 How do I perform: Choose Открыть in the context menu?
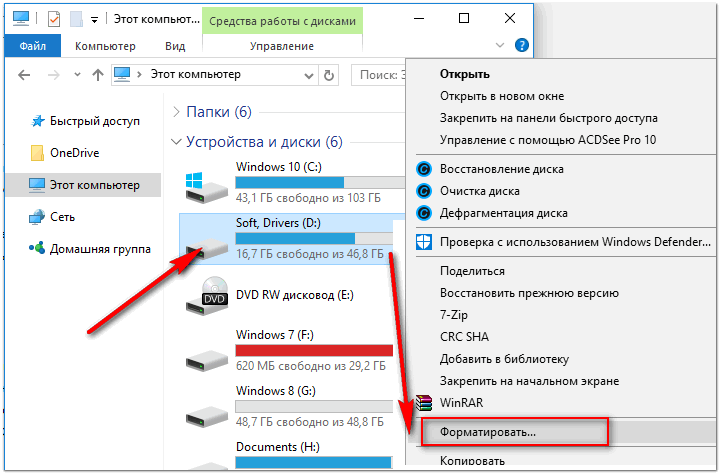(x=465, y=74)
